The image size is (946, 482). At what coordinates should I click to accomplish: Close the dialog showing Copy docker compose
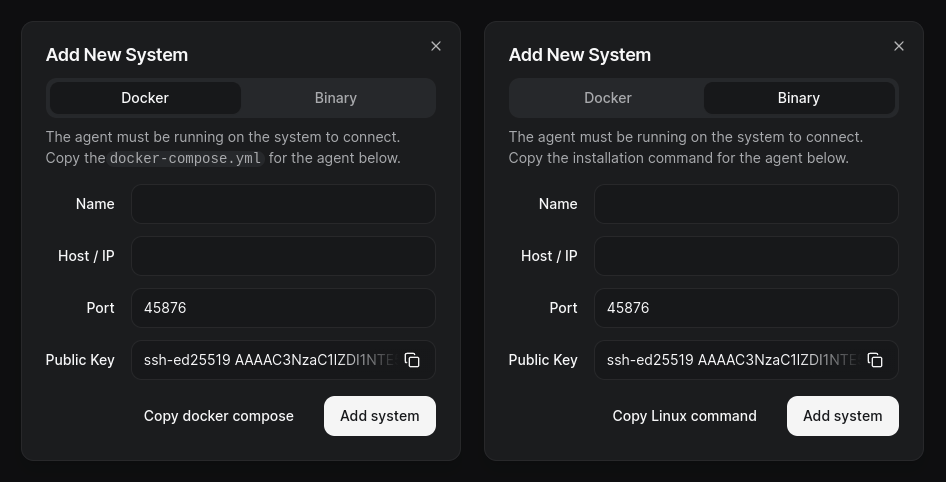436,46
